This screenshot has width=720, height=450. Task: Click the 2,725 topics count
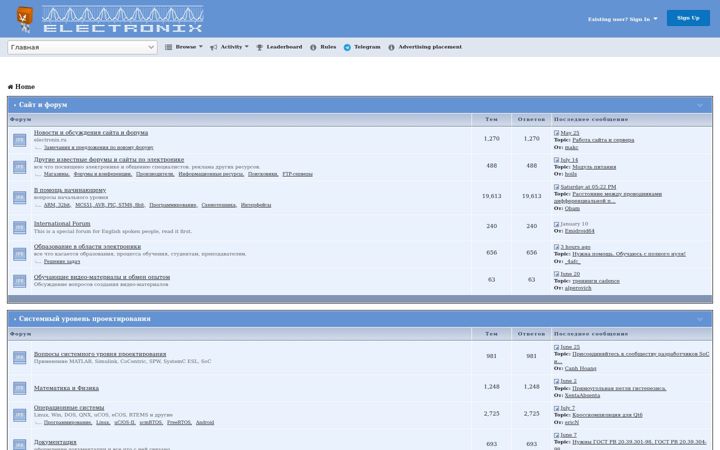[x=491, y=414]
